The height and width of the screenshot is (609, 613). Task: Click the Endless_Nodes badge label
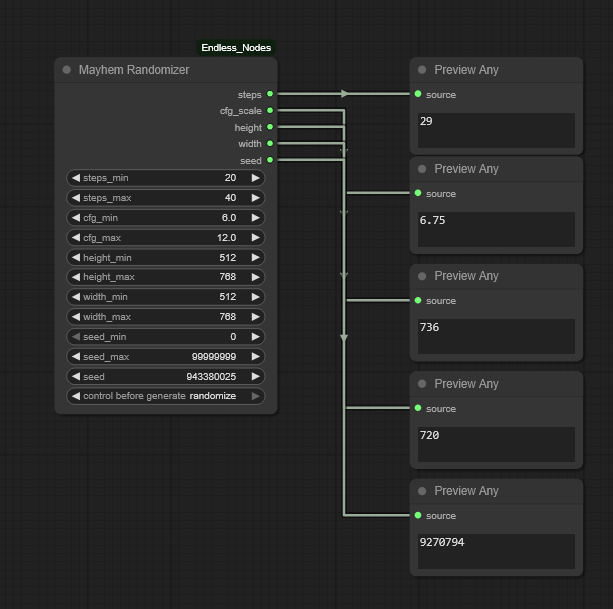click(x=236, y=47)
